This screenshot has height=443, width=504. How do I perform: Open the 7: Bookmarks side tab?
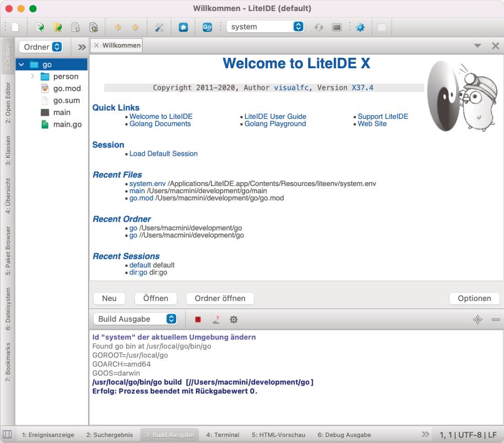coord(8,362)
